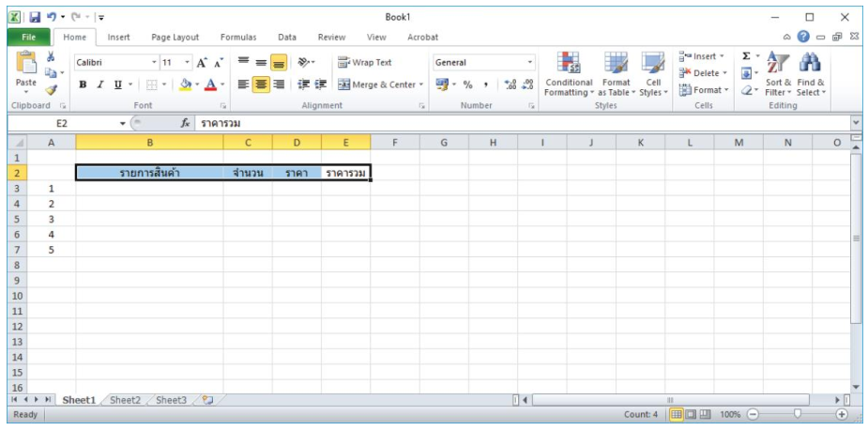This screenshot has width=868, height=431.
Task: Click the Format Painter brush icon
Action: tap(51, 90)
